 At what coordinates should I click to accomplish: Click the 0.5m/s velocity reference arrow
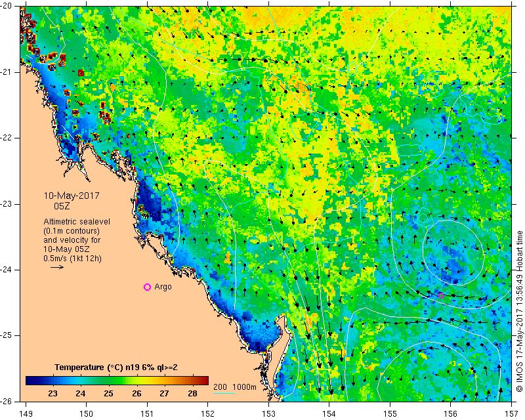(x=57, y=267)
